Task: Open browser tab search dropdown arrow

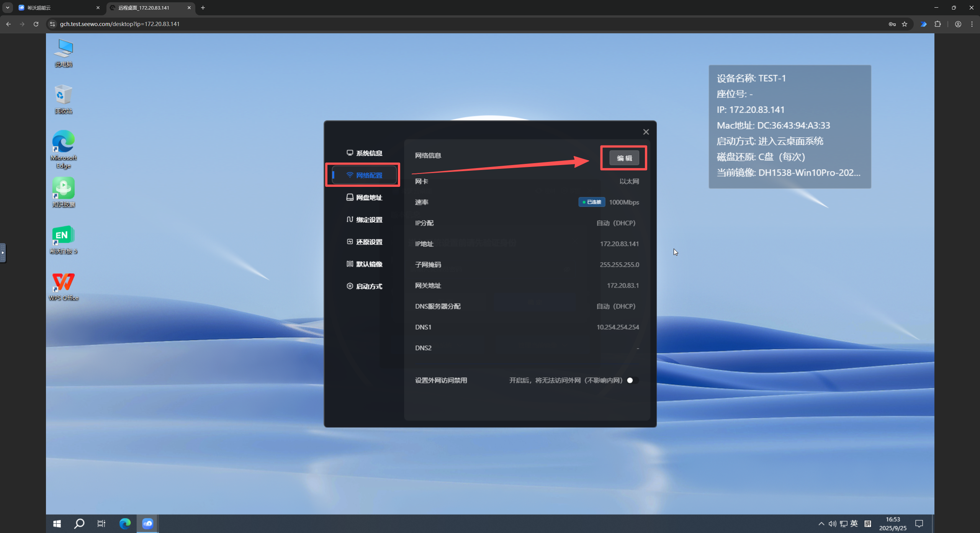Action: [x=8, y=8]
